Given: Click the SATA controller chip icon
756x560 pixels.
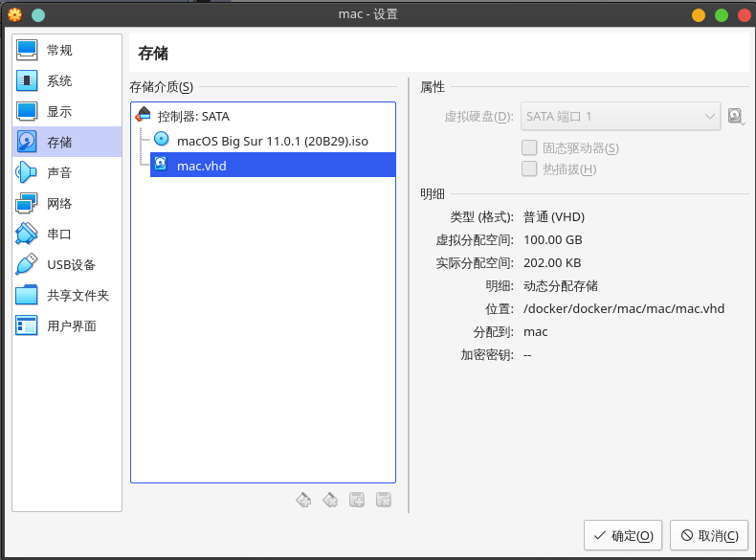Looking at the screenshot, I should point(144,115).
